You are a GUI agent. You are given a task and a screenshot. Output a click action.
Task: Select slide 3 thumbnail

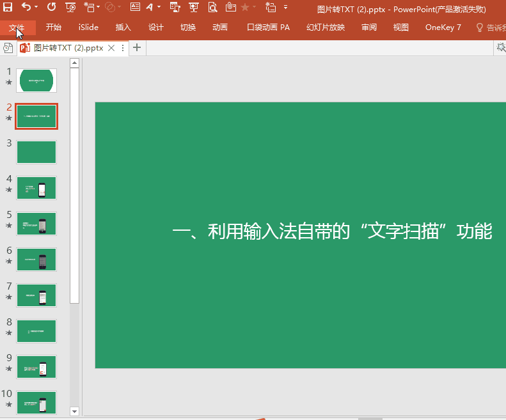point(36,152)
